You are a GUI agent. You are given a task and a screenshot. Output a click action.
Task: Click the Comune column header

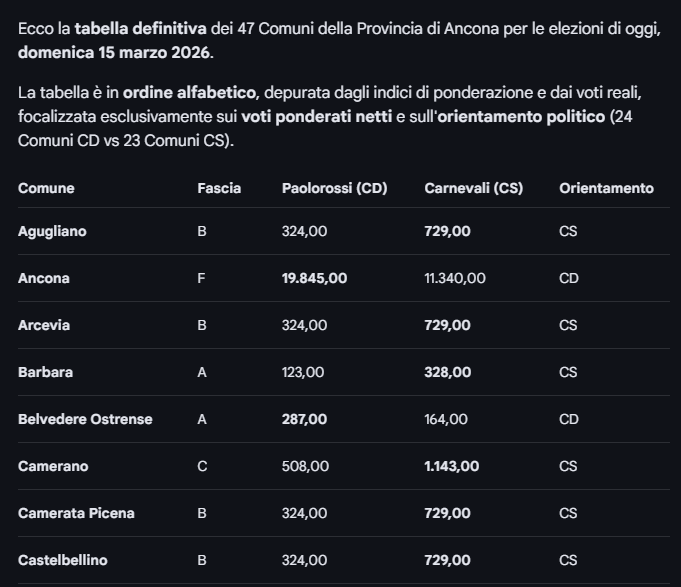[x=46, y=188]
